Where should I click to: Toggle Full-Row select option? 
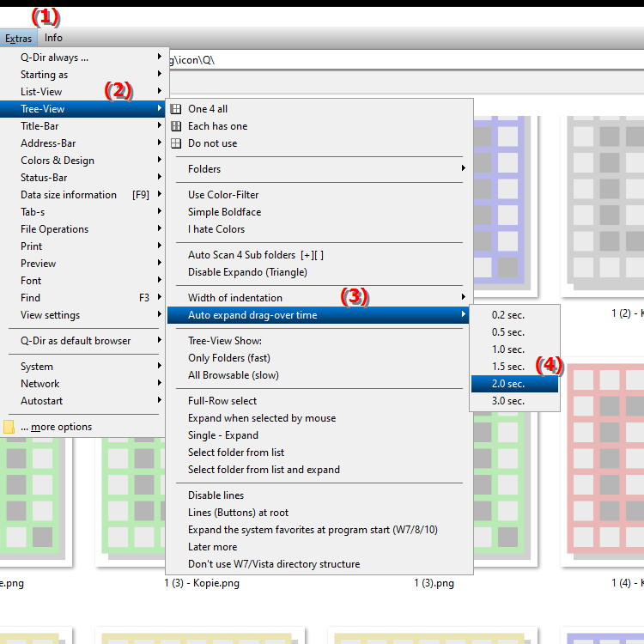point(319,401)
